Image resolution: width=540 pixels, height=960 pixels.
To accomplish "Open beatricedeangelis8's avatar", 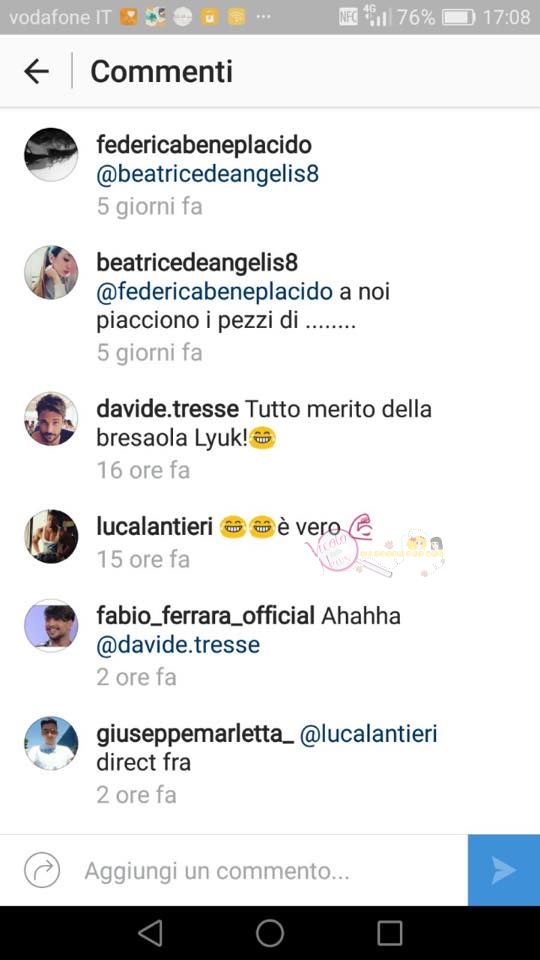I will point(51,272).
